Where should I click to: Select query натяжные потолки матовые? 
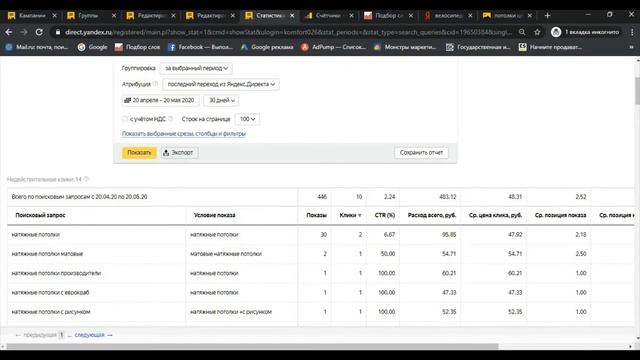[47, 254]
